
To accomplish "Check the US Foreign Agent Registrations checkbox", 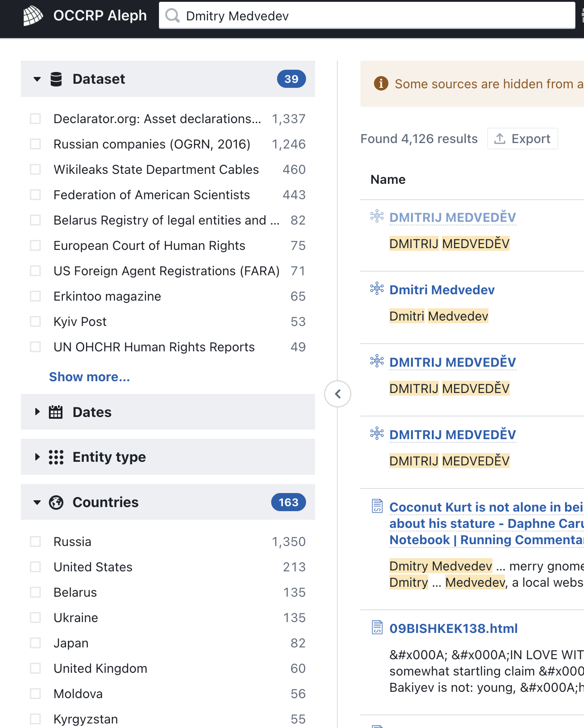I will (x=35, y=271).
